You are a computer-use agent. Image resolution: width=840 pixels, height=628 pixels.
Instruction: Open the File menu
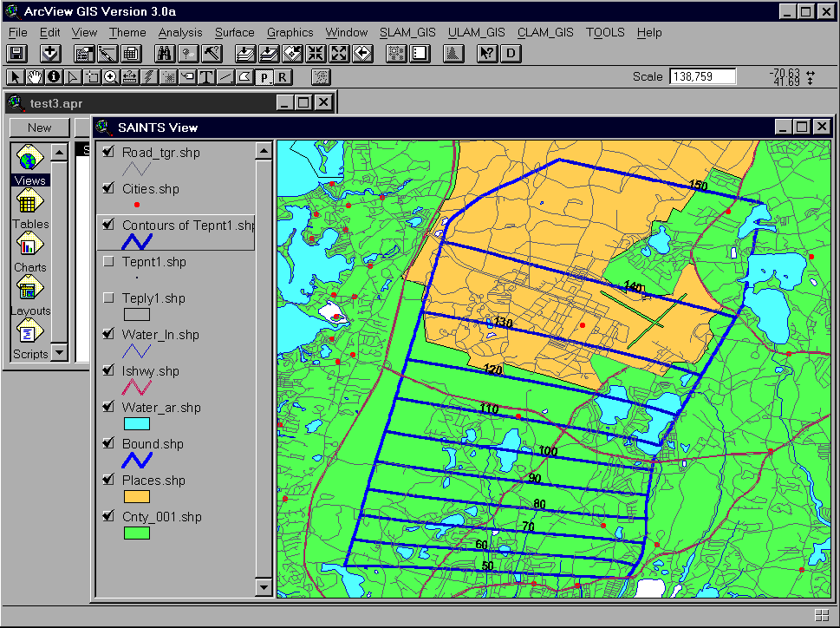coord(17,33)
